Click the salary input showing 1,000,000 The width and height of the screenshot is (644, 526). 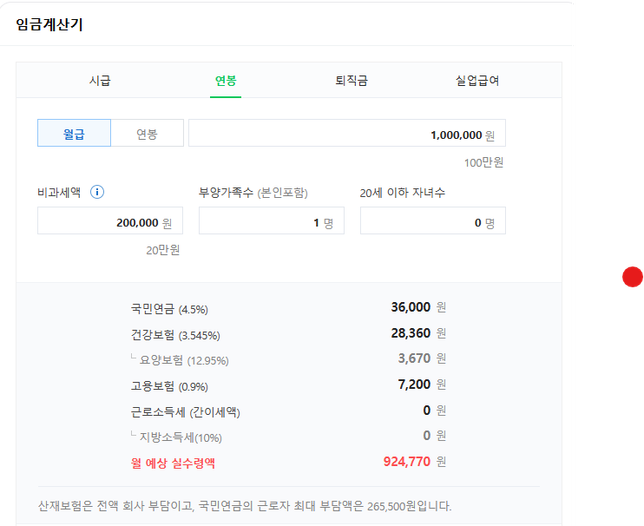pyautogui.click(x=346, y=134)
